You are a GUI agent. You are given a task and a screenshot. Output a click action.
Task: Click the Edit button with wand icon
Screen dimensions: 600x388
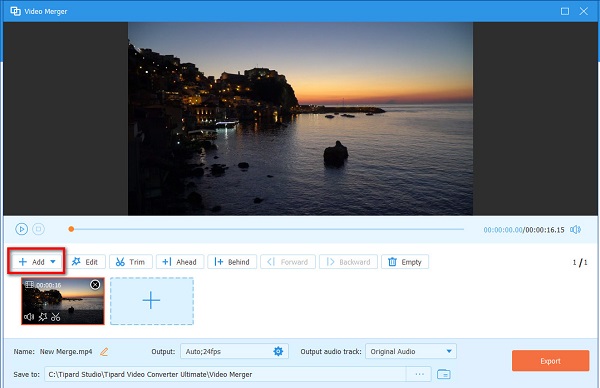[85, 262]
